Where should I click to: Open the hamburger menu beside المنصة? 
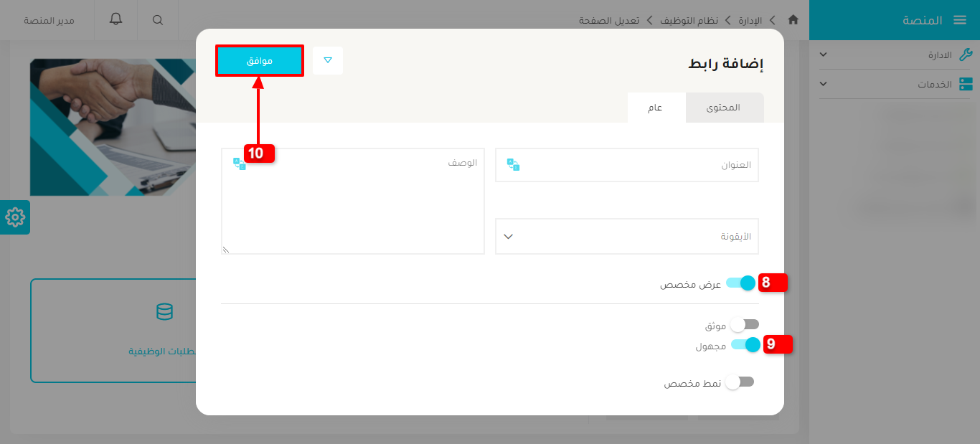pyautogui.click(x=959, y=19)
